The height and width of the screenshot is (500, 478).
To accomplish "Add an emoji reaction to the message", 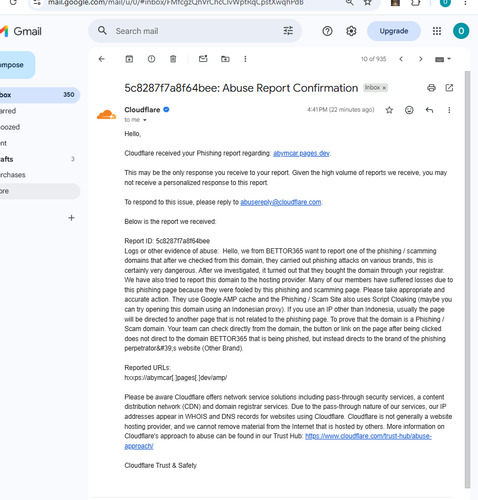I will coord(409,110).
